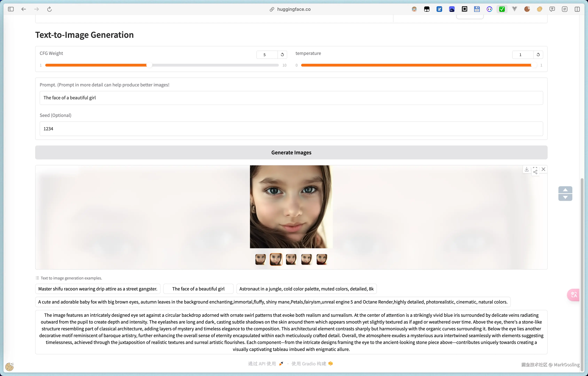View the generated image fullscreen
The image size is (588, 376).
click(x=535, y=168)
